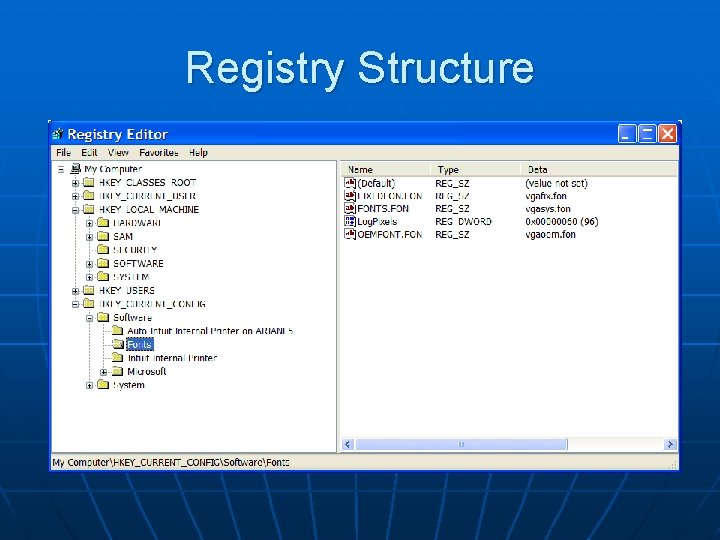Expand the HKEY_CLASSES_ROOT key

point(75,183)
